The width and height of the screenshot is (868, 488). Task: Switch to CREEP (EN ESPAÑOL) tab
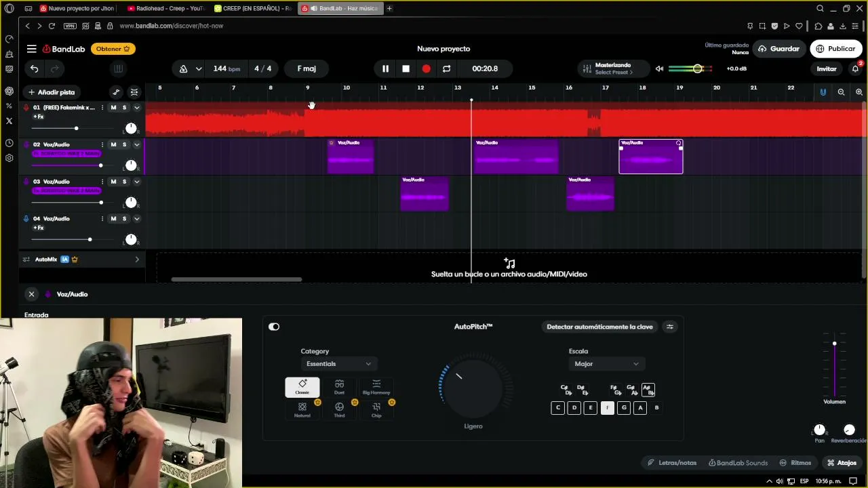(253, 8)
